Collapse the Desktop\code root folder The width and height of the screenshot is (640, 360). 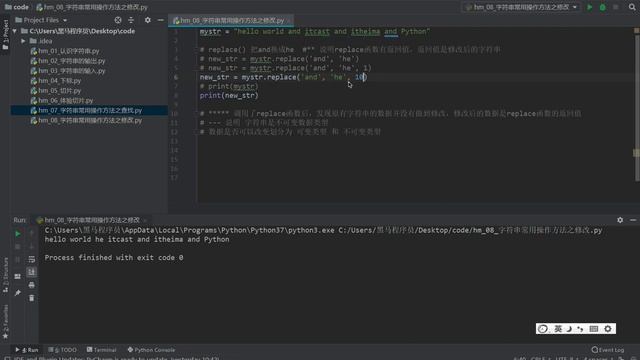[x=15, y=31]
